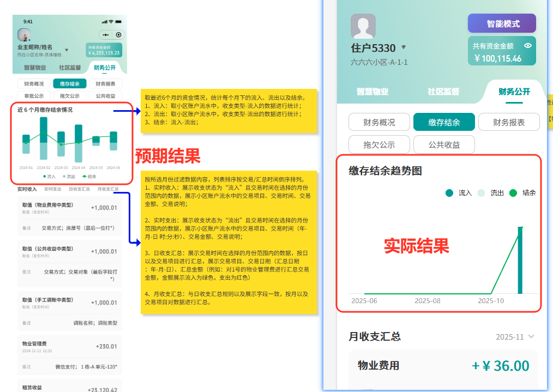Image resolution: width=553 pixels, height=392 pixels.
Task: Click the battery icon in the status bar
Action: (x=118, y=22)
